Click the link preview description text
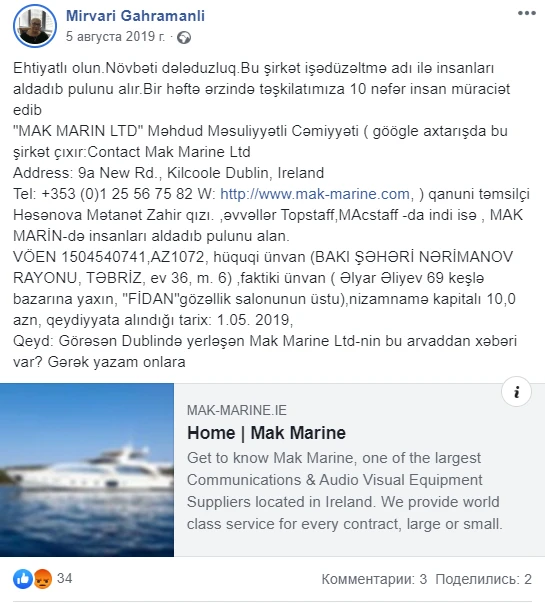The width and height of the screenshot is (545, 603). pyautogui.click(x=345, y=491)
